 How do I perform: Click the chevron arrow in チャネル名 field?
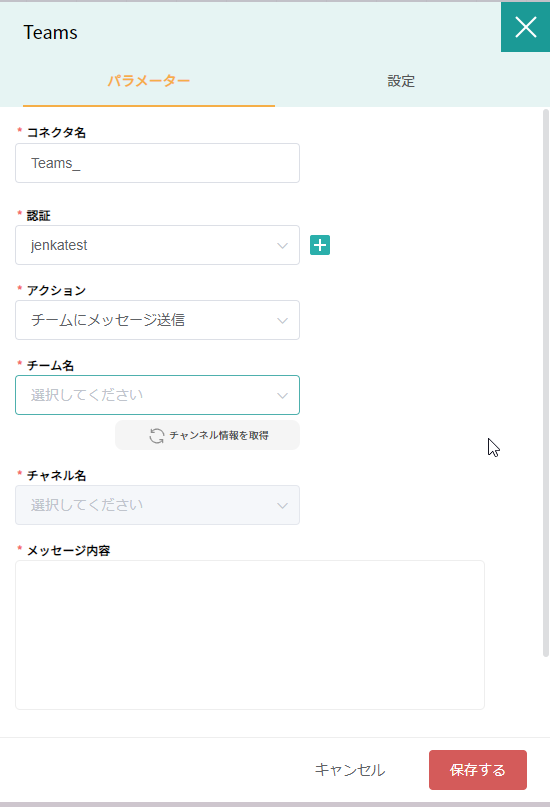pyautogui.click(x=282, y=506)
